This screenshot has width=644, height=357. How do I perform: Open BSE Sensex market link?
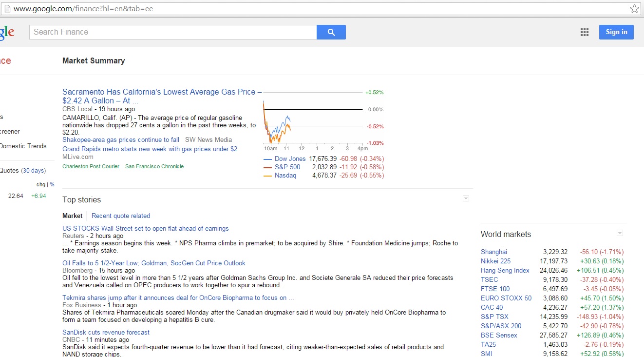tap(499, 335)
